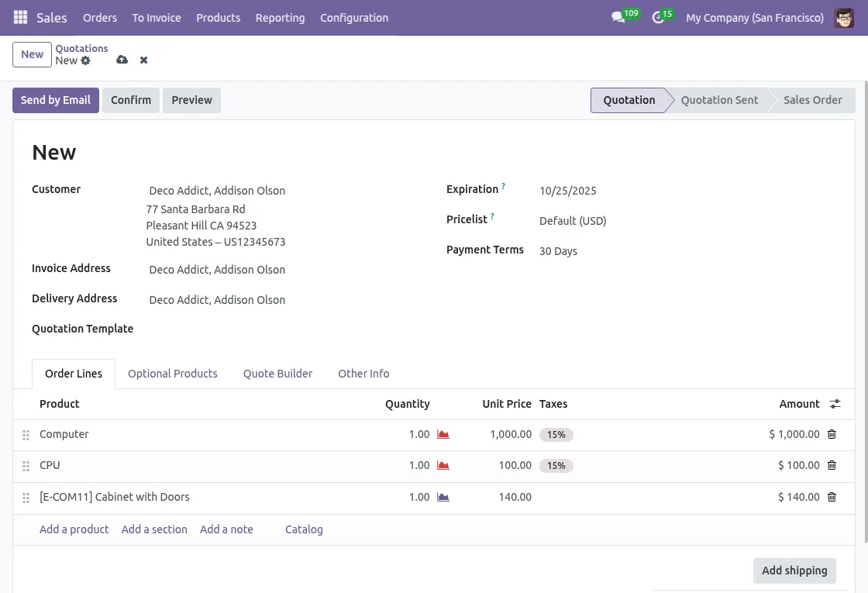
Task: Switch to the Other Info tab
Action: pyautogui.click(x=363, y=374)
